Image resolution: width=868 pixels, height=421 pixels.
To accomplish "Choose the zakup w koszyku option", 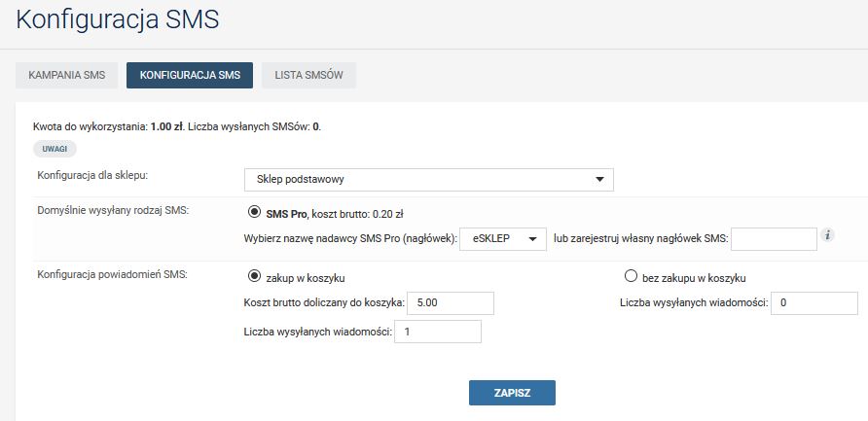I will (256, 275).
